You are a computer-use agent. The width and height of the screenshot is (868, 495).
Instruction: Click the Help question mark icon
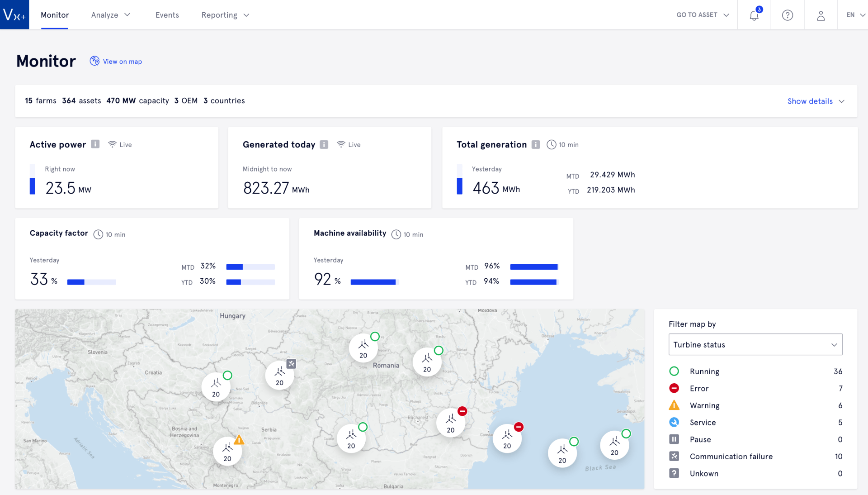787,15
